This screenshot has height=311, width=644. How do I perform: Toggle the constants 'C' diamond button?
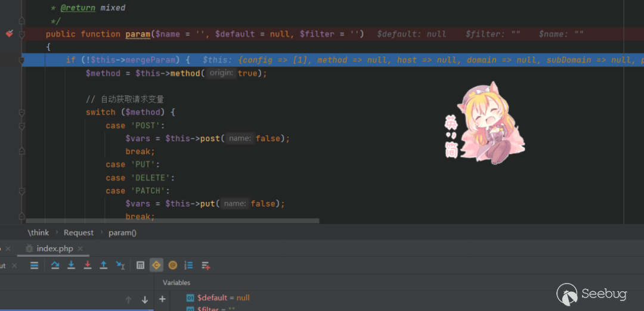156,266
